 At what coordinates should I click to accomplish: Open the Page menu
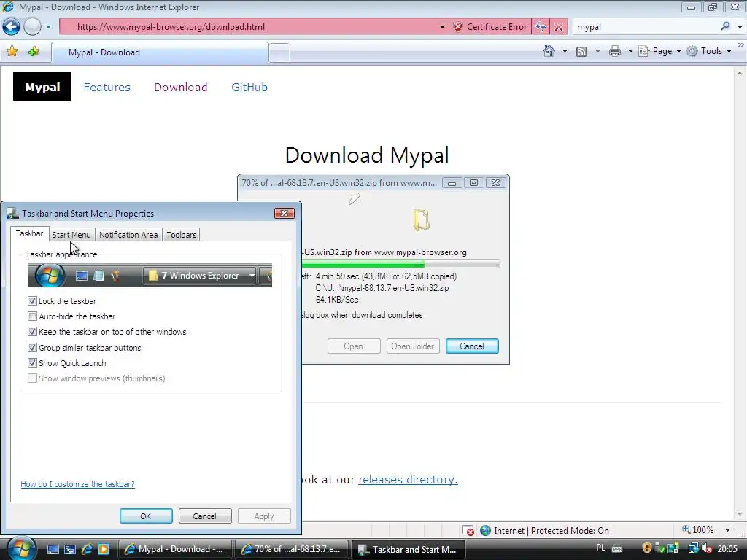click(659, 51)
